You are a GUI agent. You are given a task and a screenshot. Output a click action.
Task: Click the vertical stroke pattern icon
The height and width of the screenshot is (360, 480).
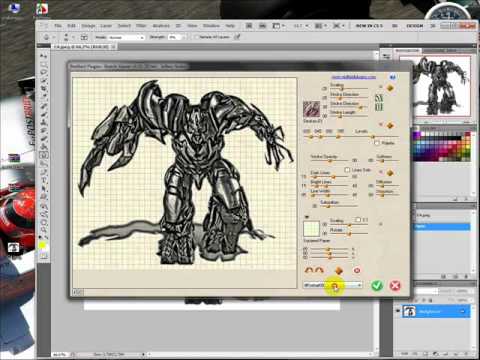379,107
